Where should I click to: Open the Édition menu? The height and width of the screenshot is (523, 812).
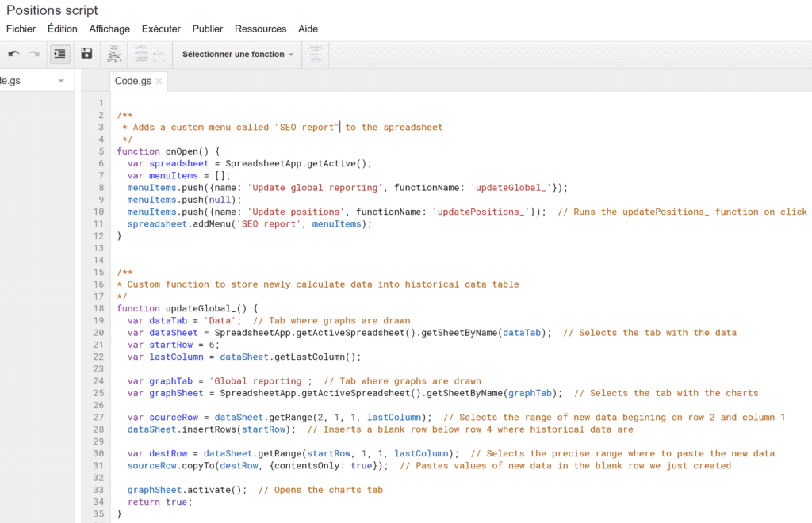(x=63, y=29)
